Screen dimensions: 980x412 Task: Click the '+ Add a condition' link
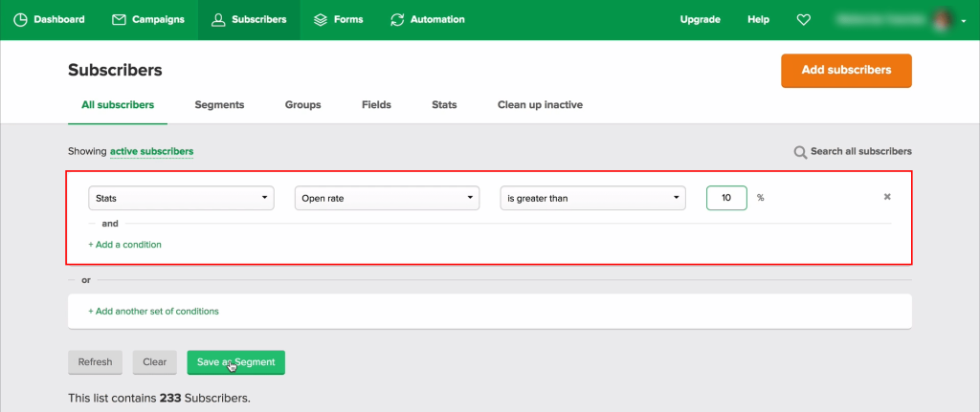[x=124, y=245]
